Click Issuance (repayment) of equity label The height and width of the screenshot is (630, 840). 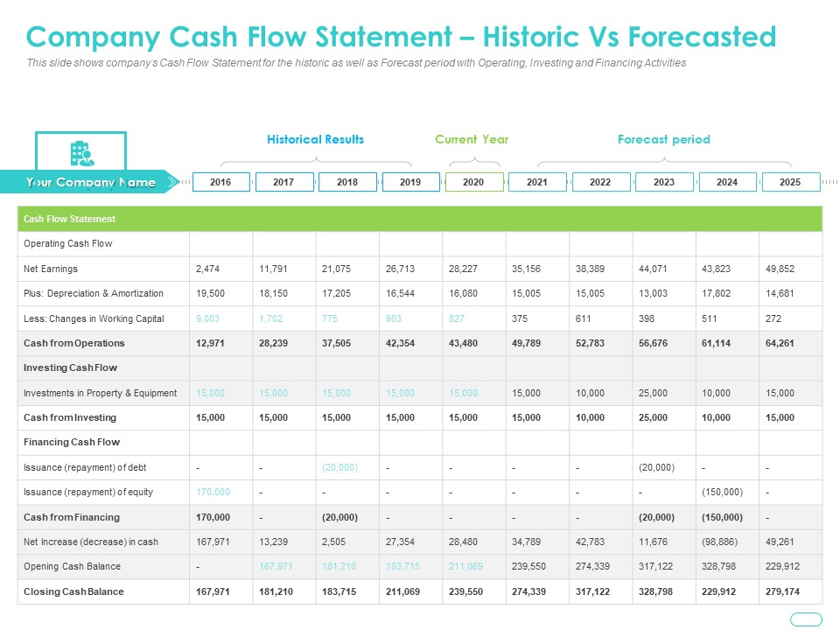coord(88,493)
